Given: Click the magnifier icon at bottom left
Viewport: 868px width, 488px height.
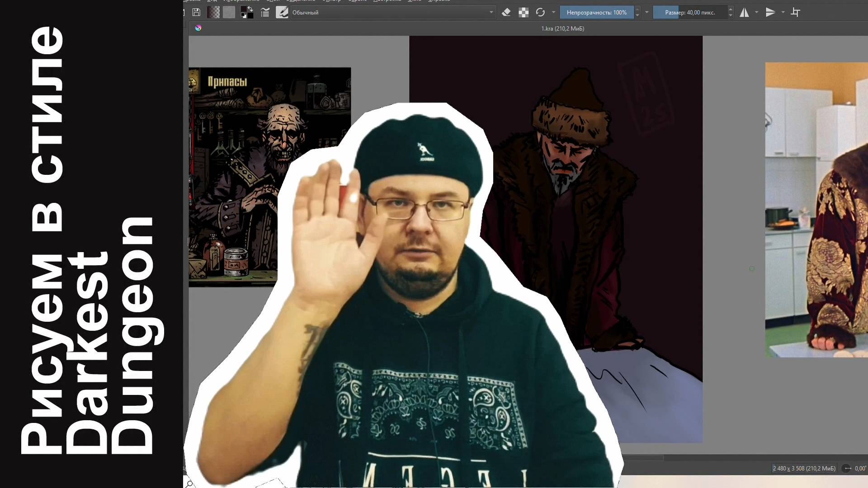Looking at the screenshot, I should 189,484.
